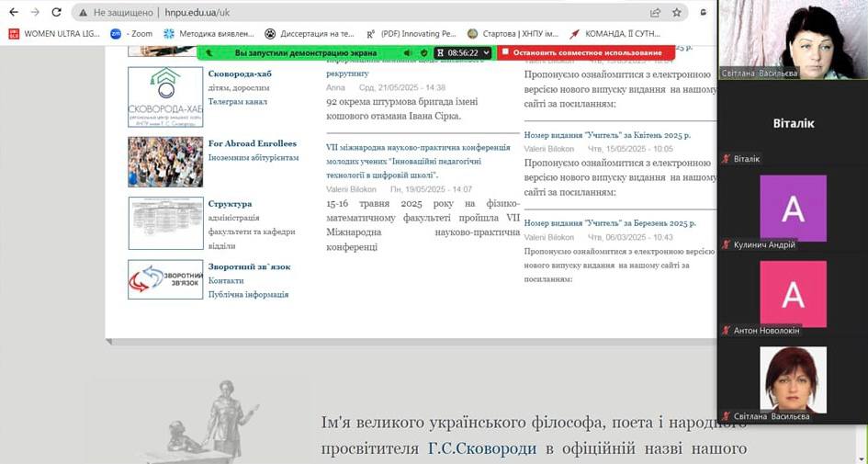
Task: Select Кулинич Андрій's participant video tile
Action: (x=793, y=209)
